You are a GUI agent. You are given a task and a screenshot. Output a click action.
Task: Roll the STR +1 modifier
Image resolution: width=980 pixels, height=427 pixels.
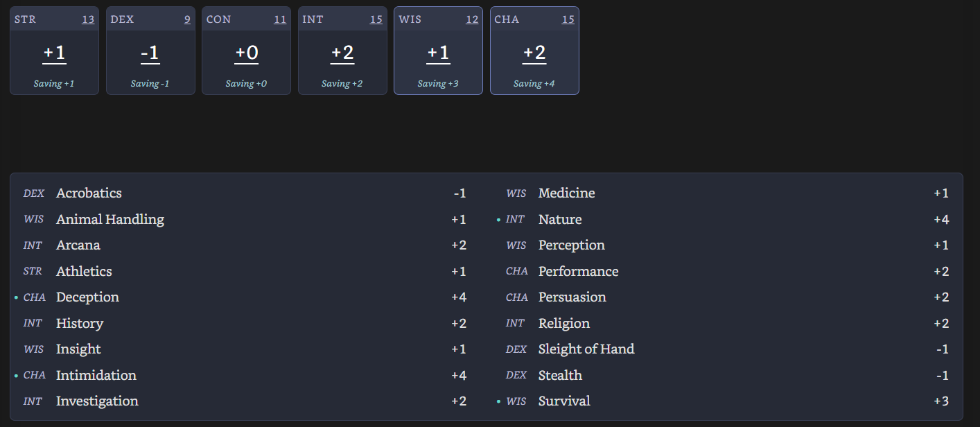pyautogui.click(x=54, y=53)
